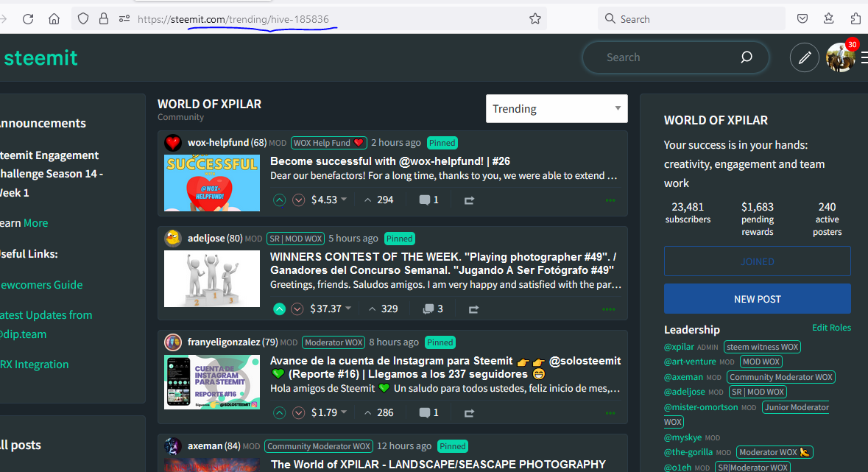Open the Instagram report post thumbnail
Screen dimensions: 868x472
click(212, 382)
